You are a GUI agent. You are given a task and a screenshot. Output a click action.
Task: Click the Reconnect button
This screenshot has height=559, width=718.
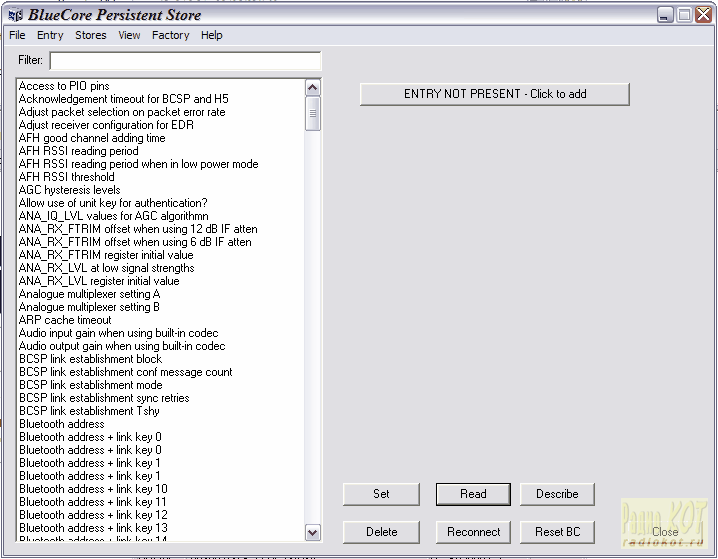pyautogui.click(x=473, y=532)
